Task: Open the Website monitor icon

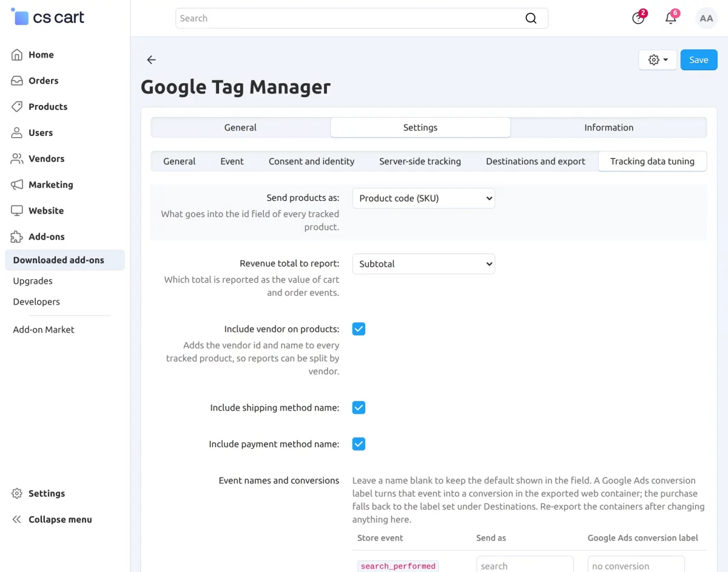Action: (x=17, y=211)
